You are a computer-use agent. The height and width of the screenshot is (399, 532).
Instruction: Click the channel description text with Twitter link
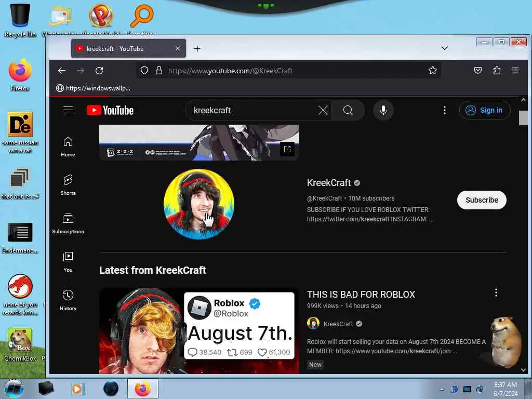(x=370, y=215)
